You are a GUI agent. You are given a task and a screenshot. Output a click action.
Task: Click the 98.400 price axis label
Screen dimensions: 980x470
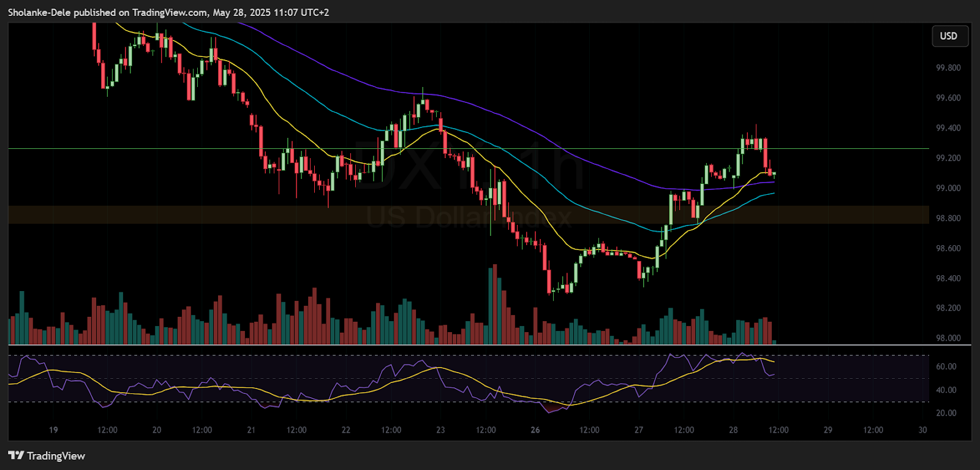pos(948,278)
